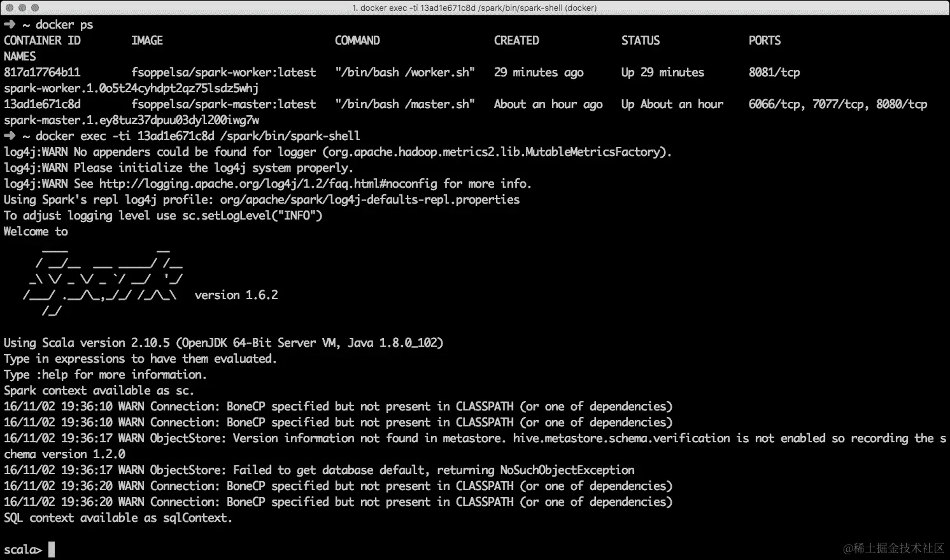Click the yellow minimize window button

click(22, 8)
